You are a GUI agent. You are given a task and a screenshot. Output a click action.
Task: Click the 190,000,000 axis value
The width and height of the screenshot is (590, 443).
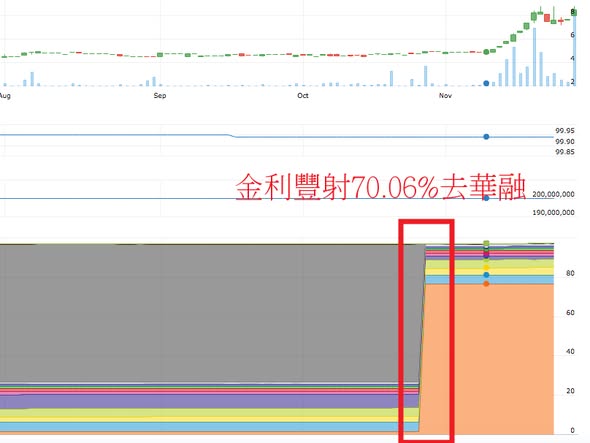click(x=553, y=213)
